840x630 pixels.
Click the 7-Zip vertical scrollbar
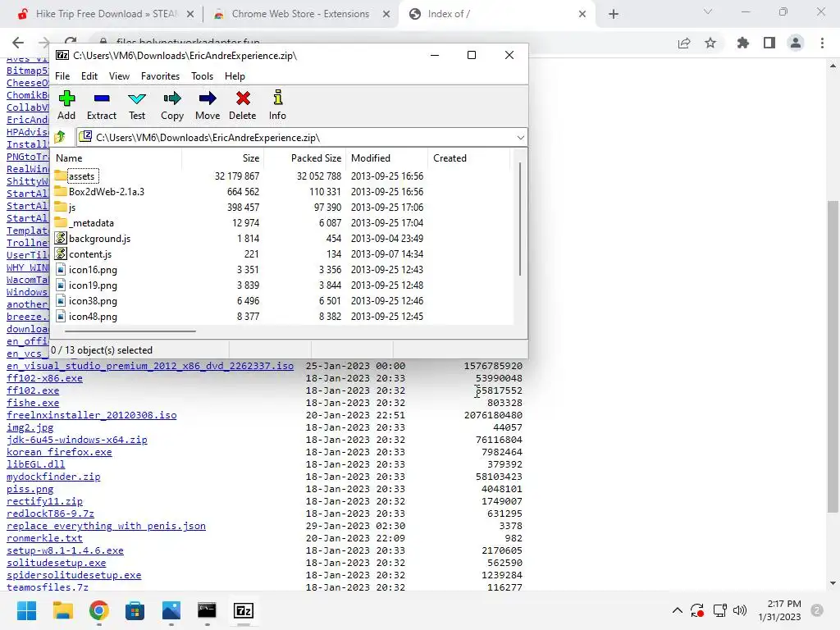coord(519,220)
